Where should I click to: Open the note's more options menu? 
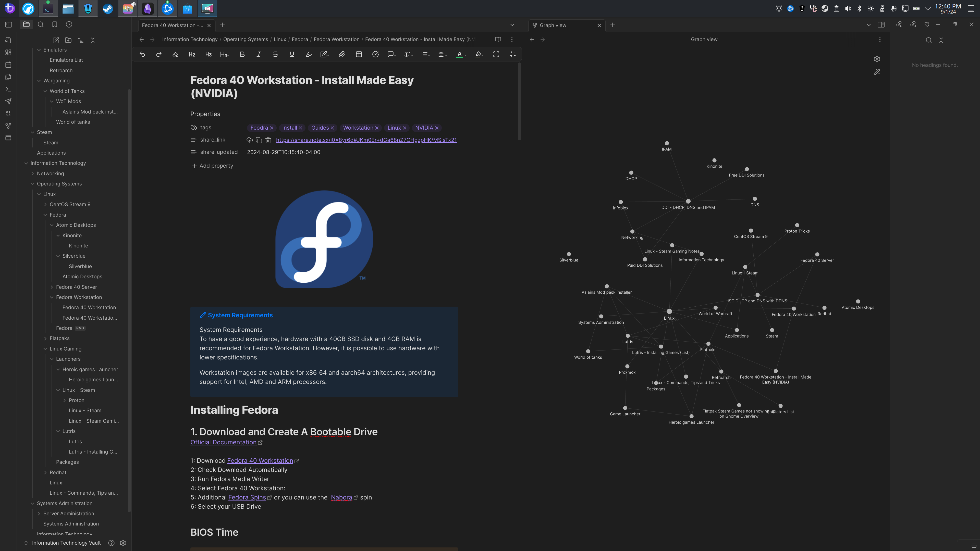[512, 39]
